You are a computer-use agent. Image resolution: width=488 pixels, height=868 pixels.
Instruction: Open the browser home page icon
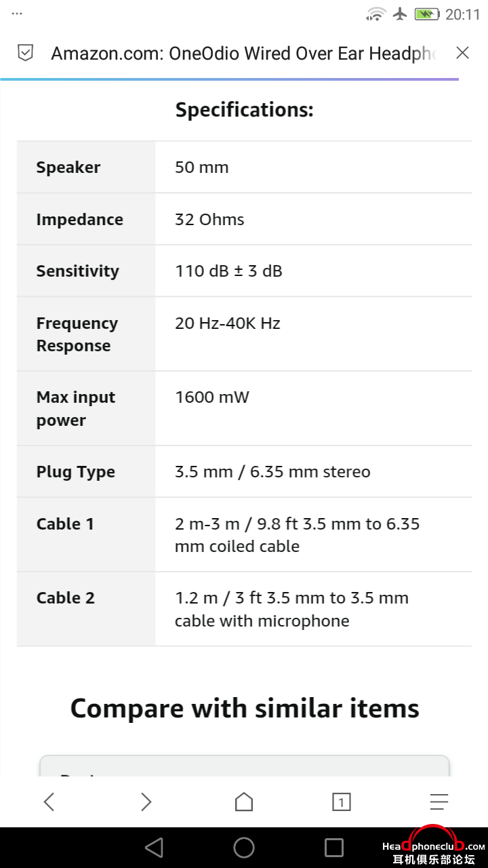(x=244, y=802)
